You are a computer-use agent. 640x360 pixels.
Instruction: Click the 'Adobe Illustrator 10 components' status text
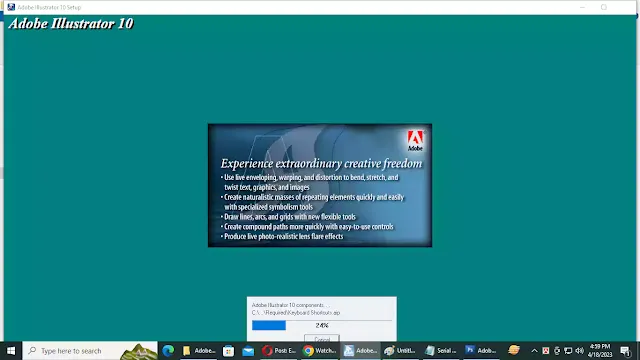coord(290,305)
